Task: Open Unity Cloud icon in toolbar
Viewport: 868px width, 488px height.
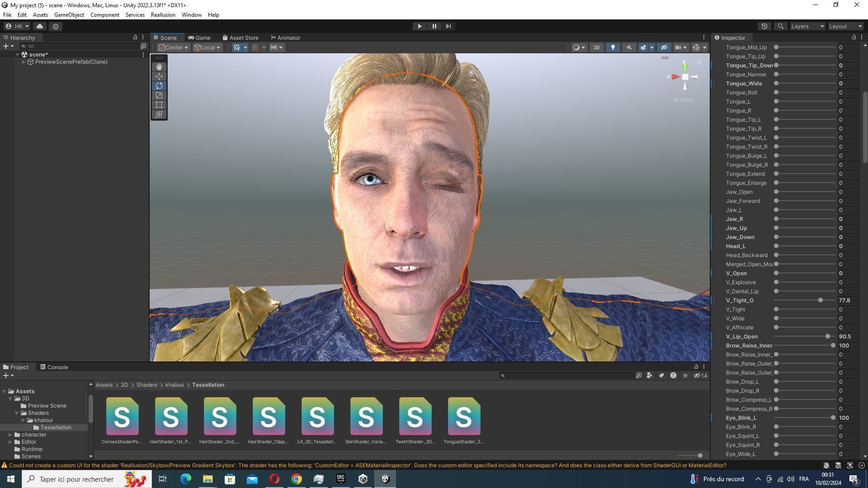Action: [40, 26]
